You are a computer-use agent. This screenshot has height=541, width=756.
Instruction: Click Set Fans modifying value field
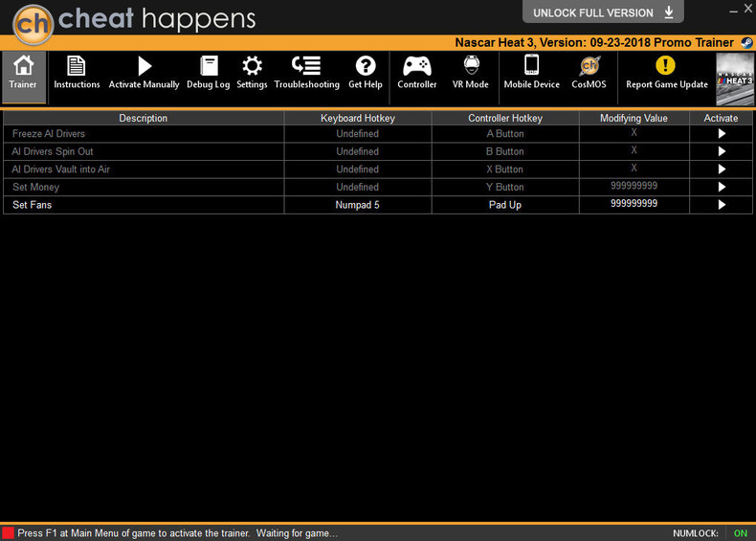[x=634, y=205]
